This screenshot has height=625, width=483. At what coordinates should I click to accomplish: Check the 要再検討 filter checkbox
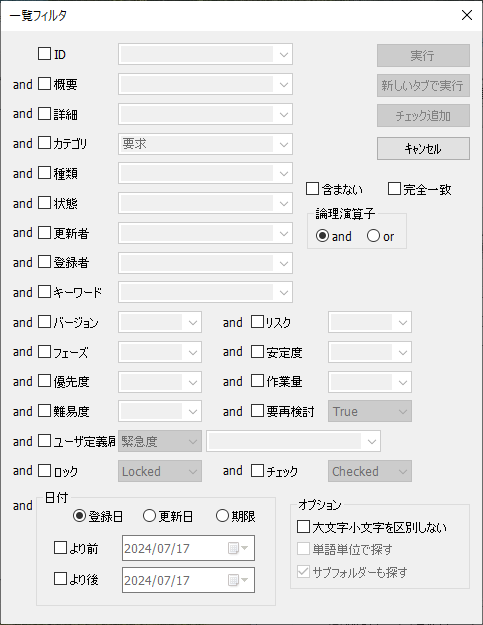(x=257, y=411)
